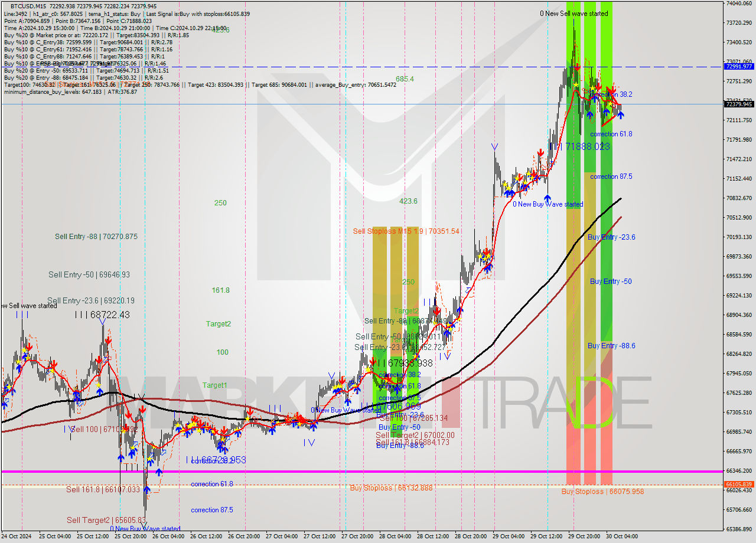
Task: Click 'Sell Stoploss M15 1.9 | 70351.54'
Action: click(x=406, y=231)
